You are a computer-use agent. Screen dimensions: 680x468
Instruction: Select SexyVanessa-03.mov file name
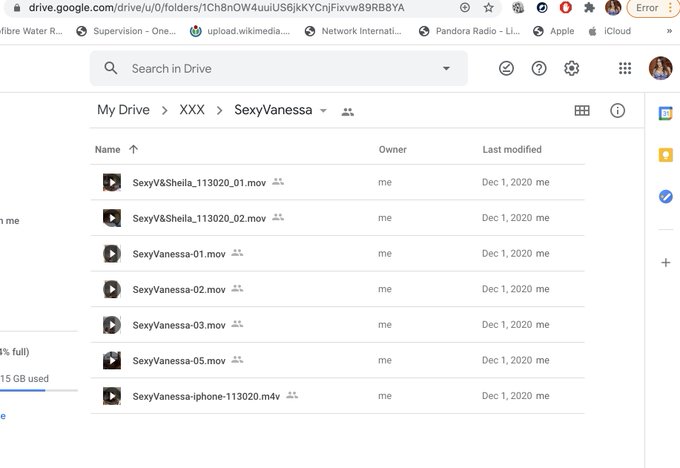point(179,325)
